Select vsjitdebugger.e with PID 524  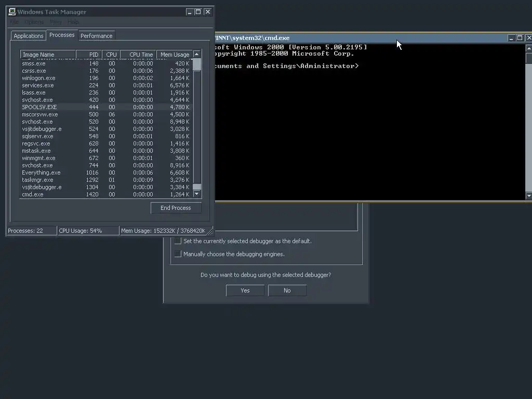(106, 129)
